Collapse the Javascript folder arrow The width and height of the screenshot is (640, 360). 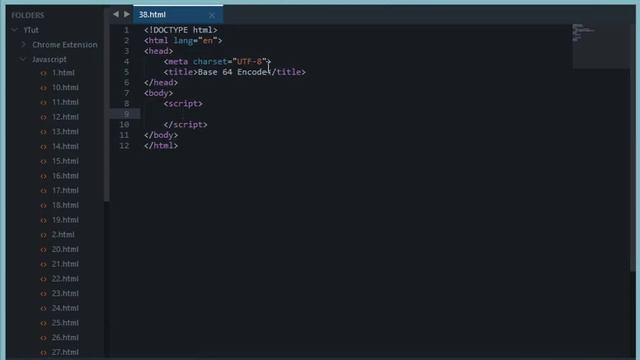[23, 60]
